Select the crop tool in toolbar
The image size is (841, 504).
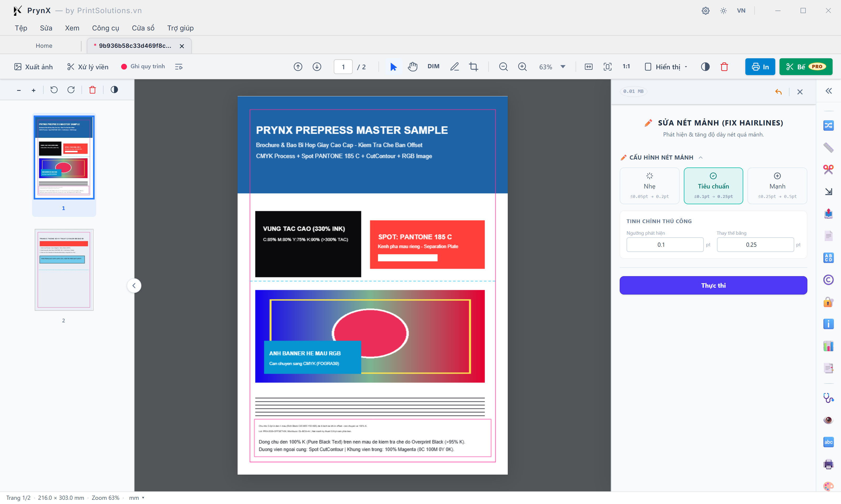click(x=474, y=67)
